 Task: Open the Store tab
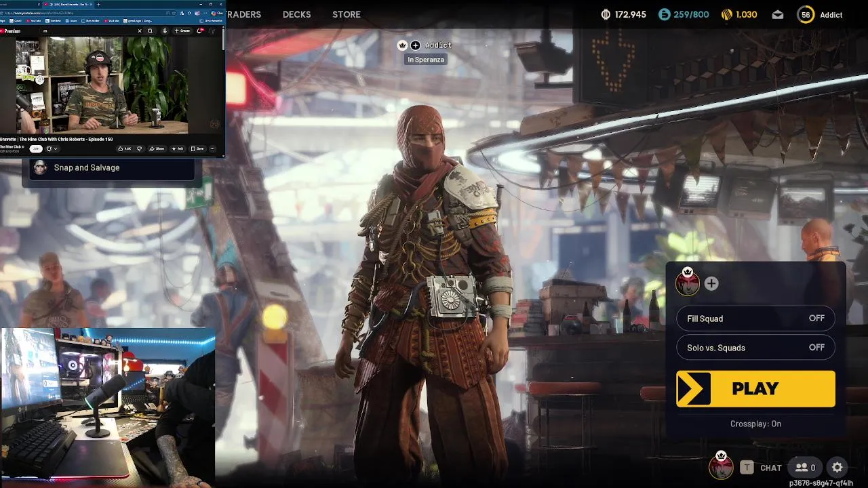click(x=347, y=14)
